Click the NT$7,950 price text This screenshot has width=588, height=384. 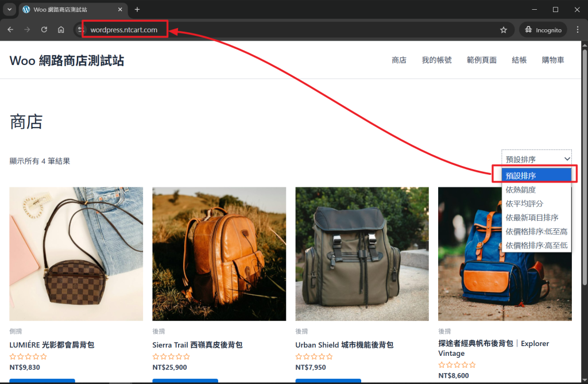[311, 367]
